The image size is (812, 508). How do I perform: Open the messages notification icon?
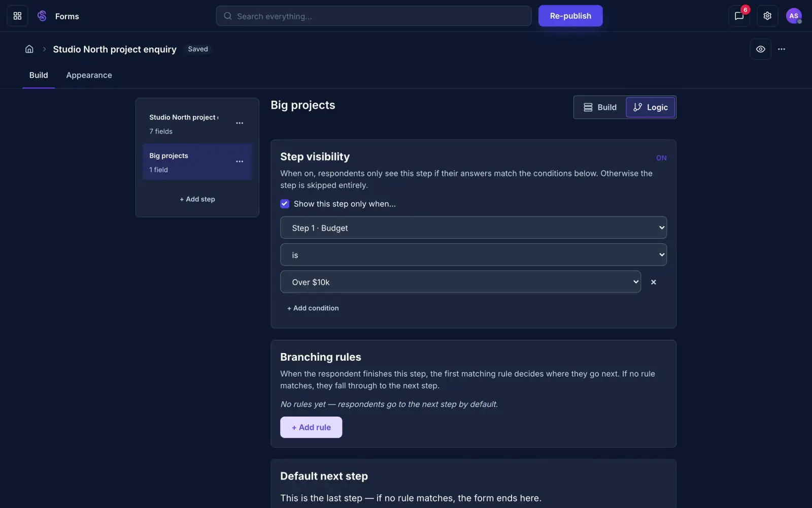click(x=739, y=16)
